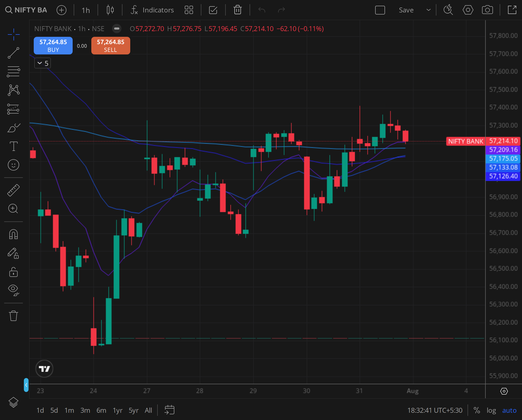
Task: Expand the Save dropdown arrow
Action: coord(429,10)
